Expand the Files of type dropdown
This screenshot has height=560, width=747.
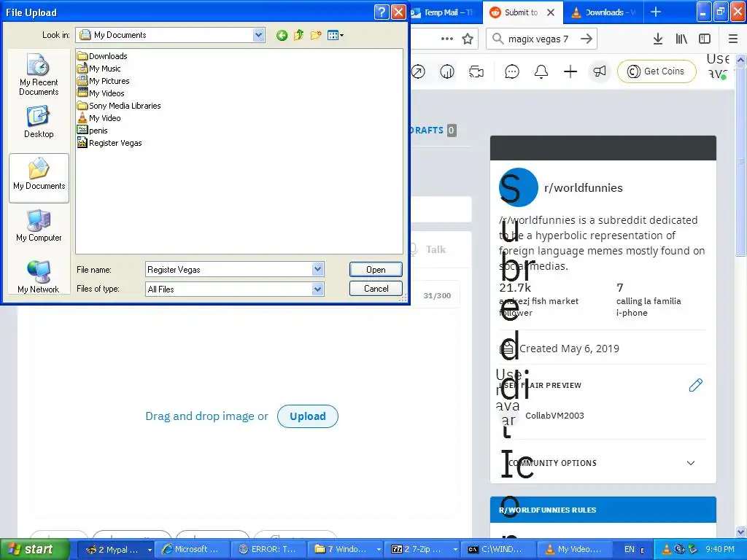318,289
